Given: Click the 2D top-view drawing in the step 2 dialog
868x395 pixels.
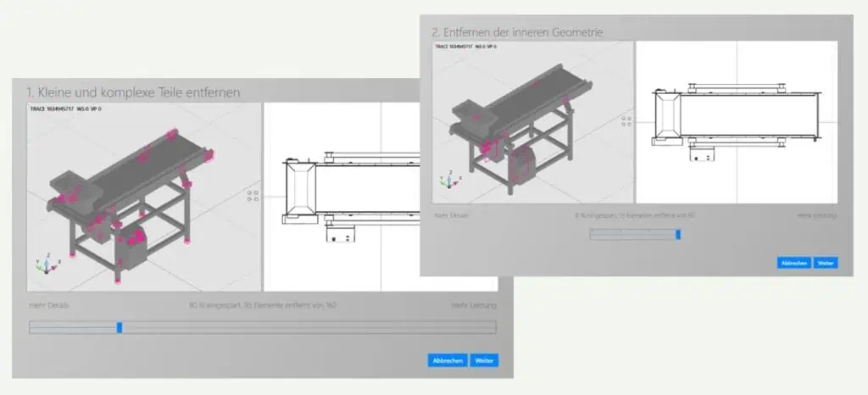Looking at the screenshot, I should pos(737,122).
